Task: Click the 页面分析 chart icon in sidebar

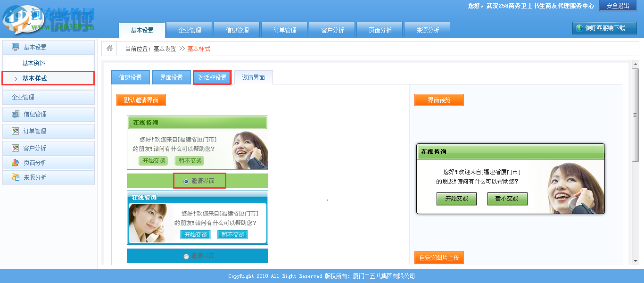Action: tap(16, 163)
